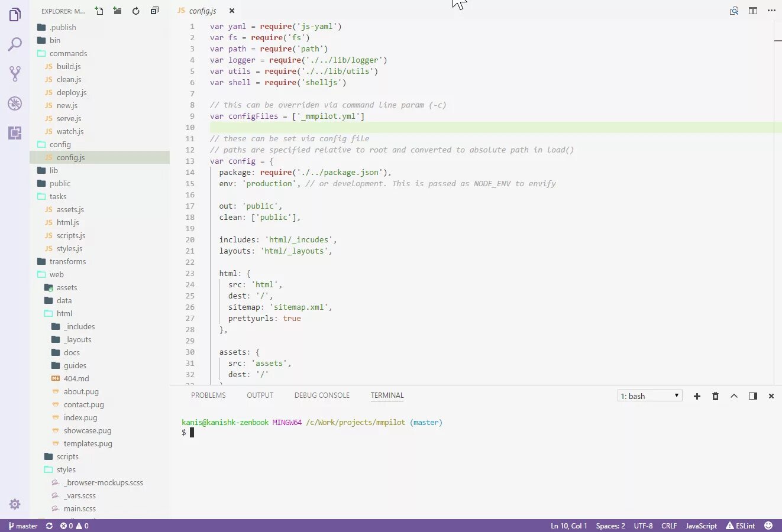Change indentation via Spaces: 2
This screenshot has height=532, width=782.
[610, 525]
